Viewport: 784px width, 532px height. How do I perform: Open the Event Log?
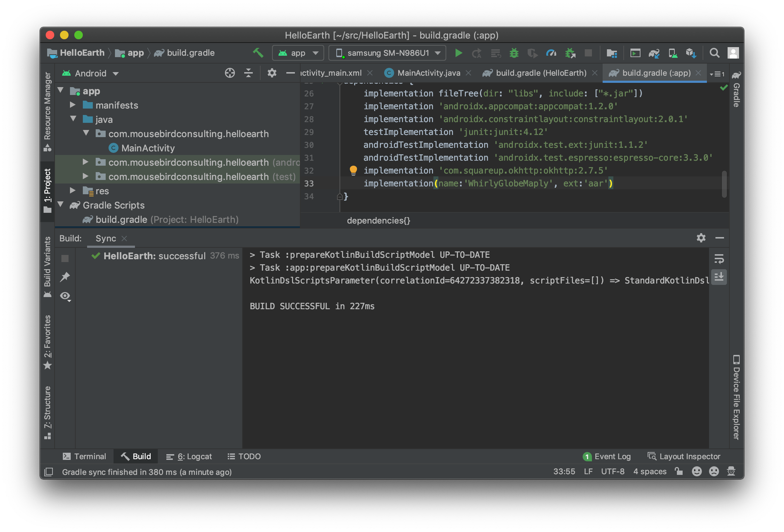point(607,456)
